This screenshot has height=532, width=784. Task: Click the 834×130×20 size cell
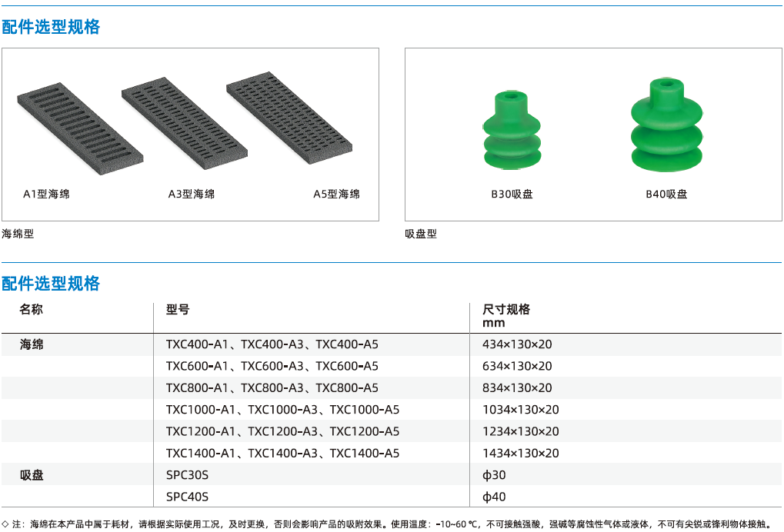tap(517, 387)
